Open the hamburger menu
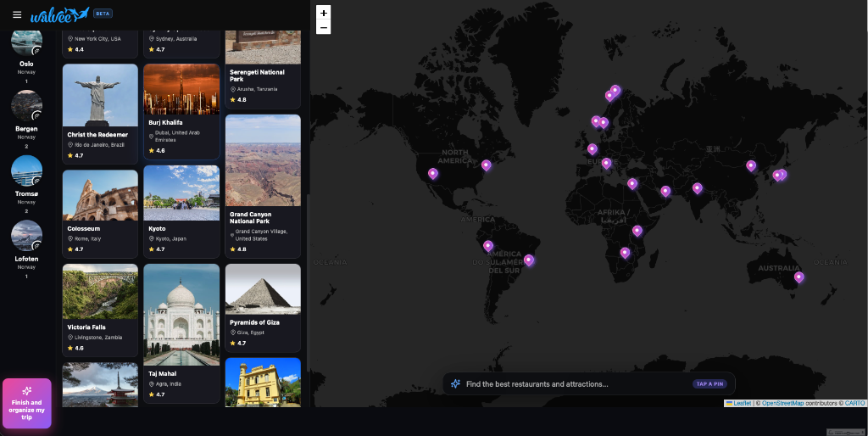 [x=17, y=15]
